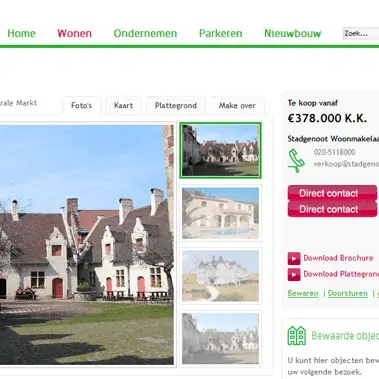Click the €378.000 K.K. price text
379x379 pixels.
click(327, 118)
